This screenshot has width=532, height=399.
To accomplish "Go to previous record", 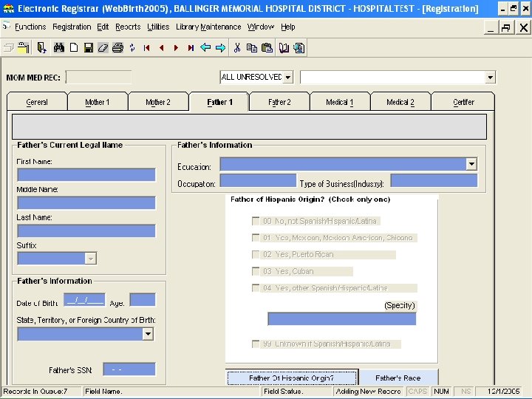I will 162,48.
